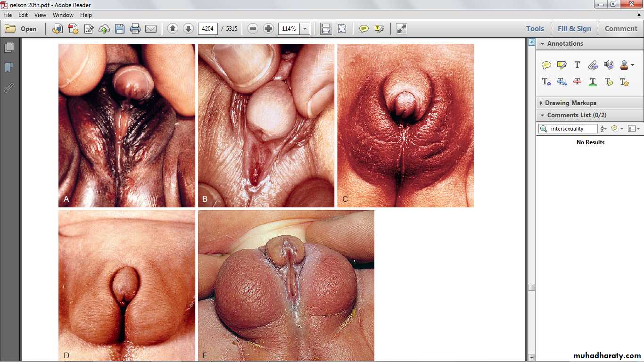This screenshot has width=644, height=362.
Task: Open the Fill & Sign pane
Action: (x=574, y=29)
